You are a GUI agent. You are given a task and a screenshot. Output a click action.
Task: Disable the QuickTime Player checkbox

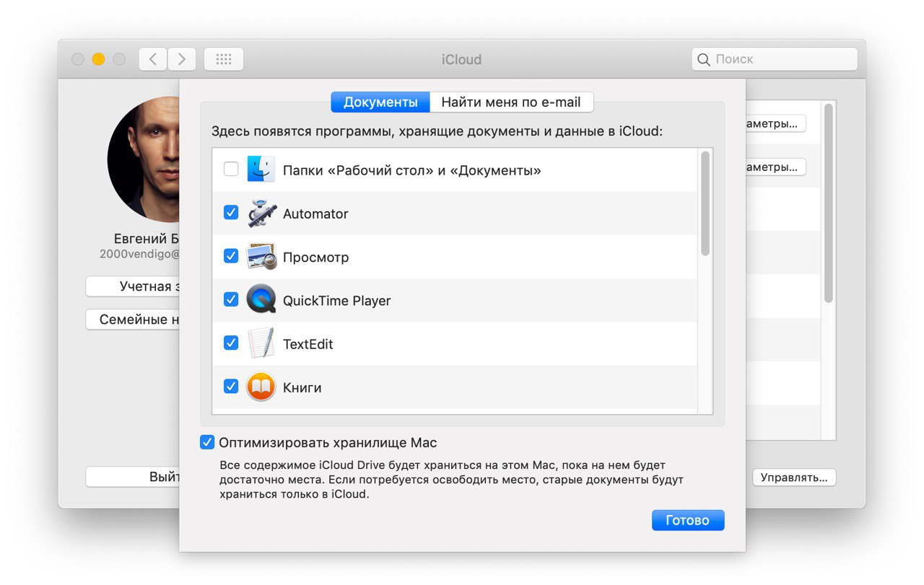pyautogui.click(x=231, y=299)
